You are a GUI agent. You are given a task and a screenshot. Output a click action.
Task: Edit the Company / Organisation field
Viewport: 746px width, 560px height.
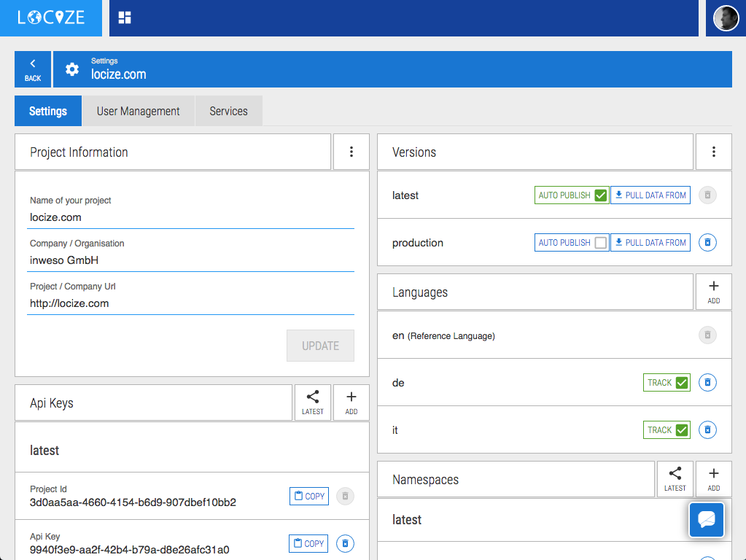[x=191, y=260]
